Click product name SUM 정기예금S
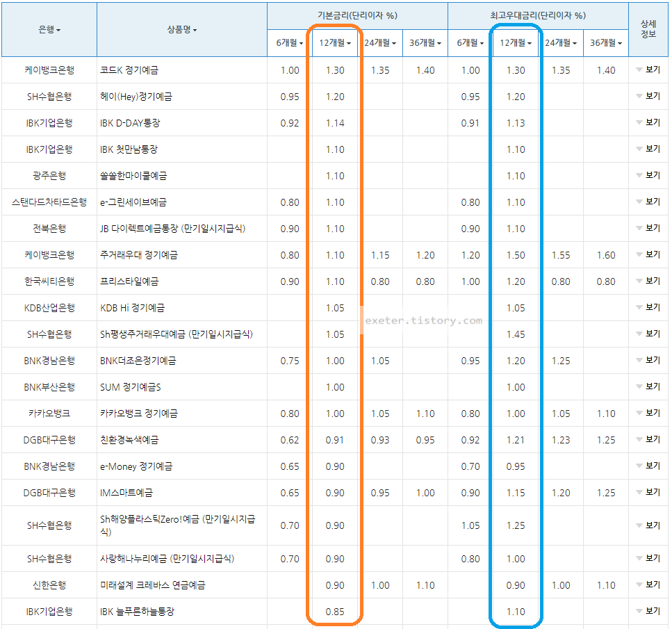The width and height of the screenshot is (672, 629). 130,387
